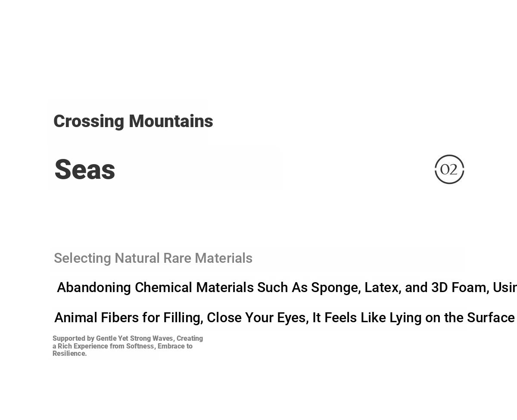This screenshot has height=420, width=517.
Task: Click the word 'Resilience.' in the small paragraph
Action: pos(70,354)
